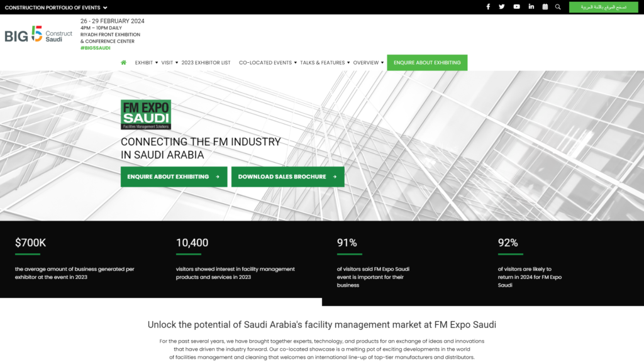This screenshot has width=644, height=362.
Task: Click the #BIG5SAUDI hashtag link
Action: pos(96,48)
